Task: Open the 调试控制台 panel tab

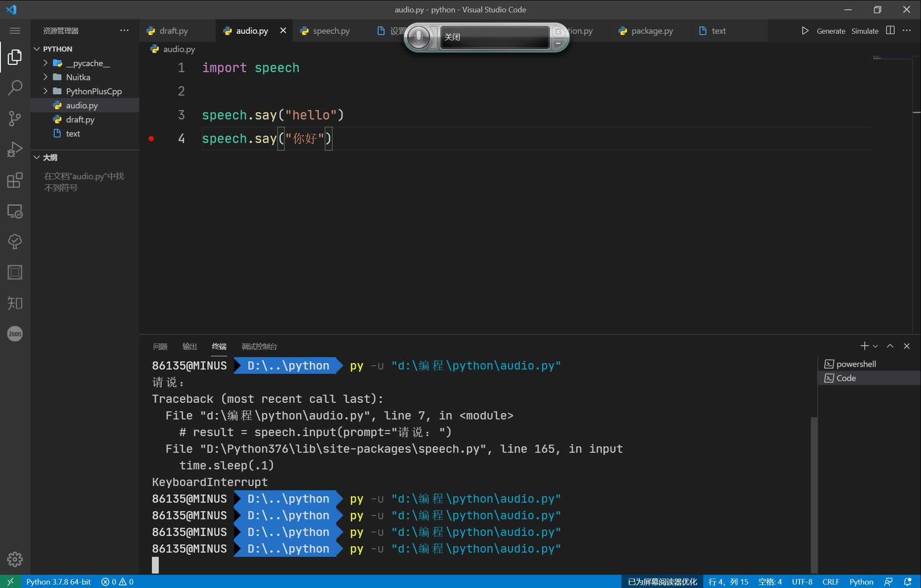Action: [x=258, y=346]
